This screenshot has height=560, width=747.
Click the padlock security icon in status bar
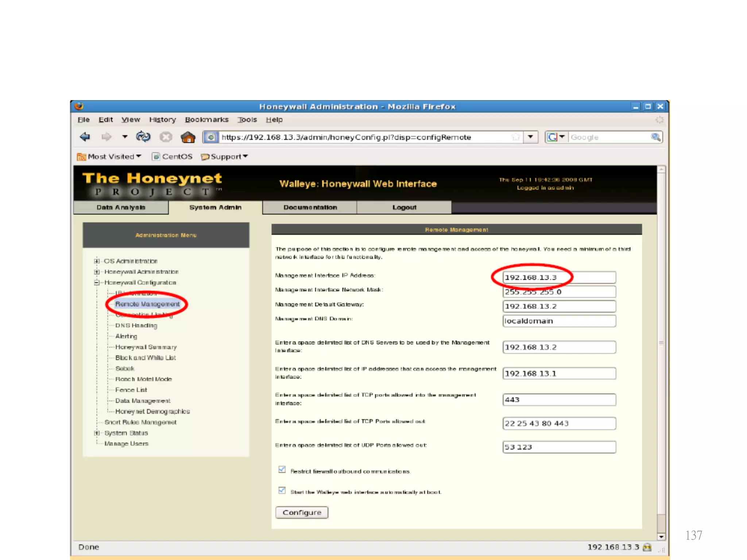pyautogui.click(x=647, y=547)
